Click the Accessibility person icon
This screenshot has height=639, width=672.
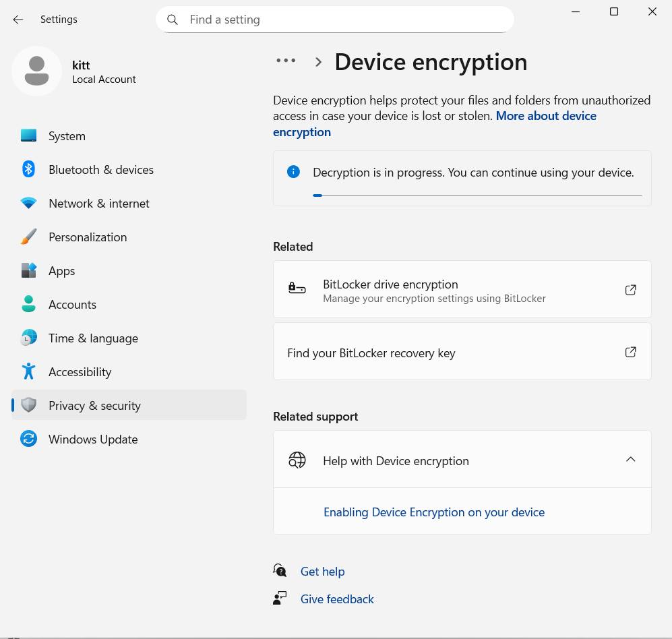pos(28,371)
